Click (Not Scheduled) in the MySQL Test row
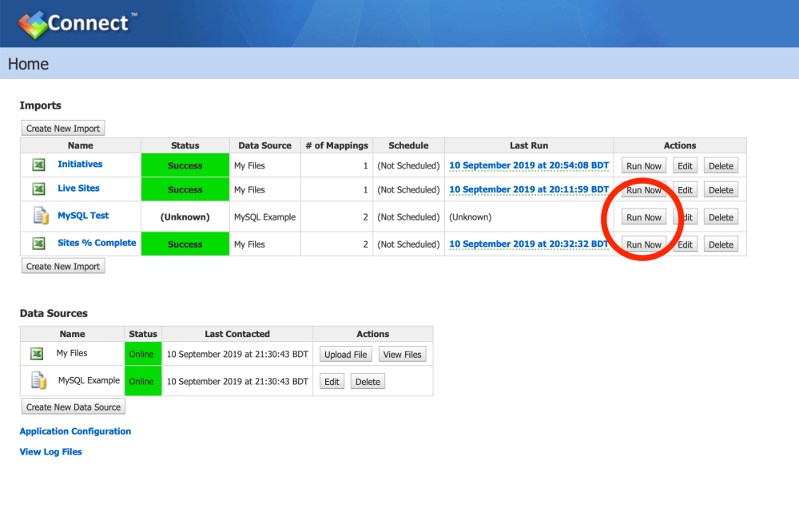 click(408, 217)
